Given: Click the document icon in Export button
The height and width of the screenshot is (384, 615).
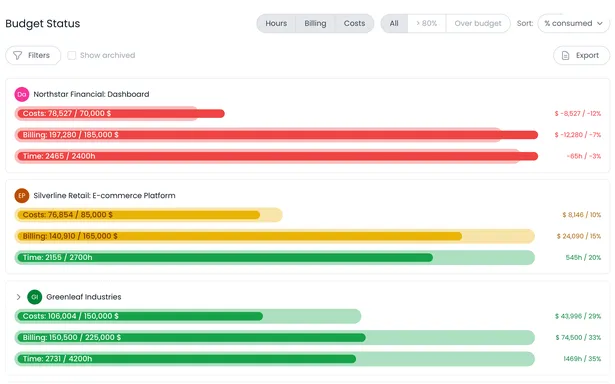Looking at the screenshot, I should [x=565, y=56].
